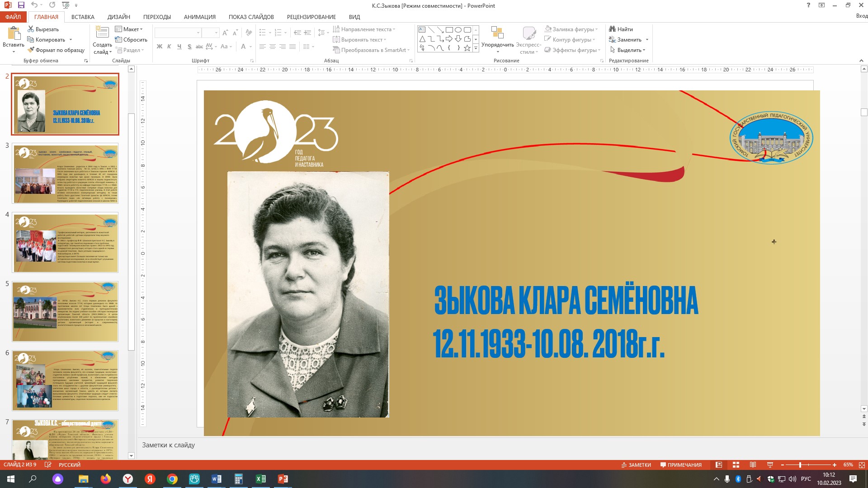
Task: Toggle center text alignment
Action: pyautogui.click(x=273, y=47)
